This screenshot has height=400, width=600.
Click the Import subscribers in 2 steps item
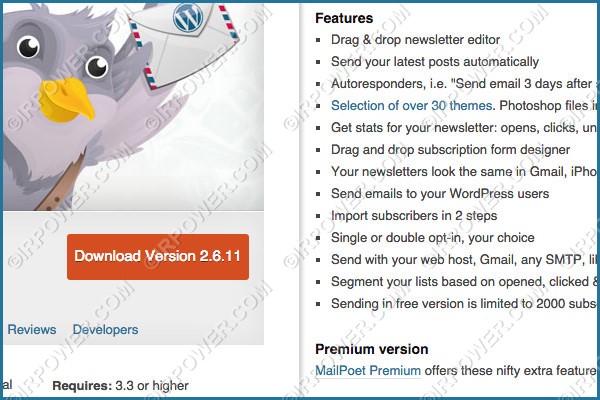[x=414, y=216]
